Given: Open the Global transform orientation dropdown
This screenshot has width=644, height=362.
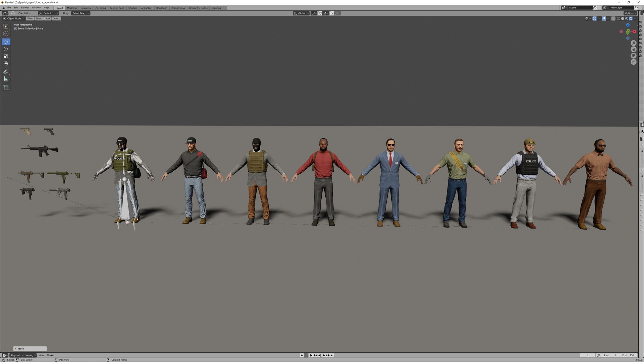Looking at the screenshot, I should click(301, 13).
